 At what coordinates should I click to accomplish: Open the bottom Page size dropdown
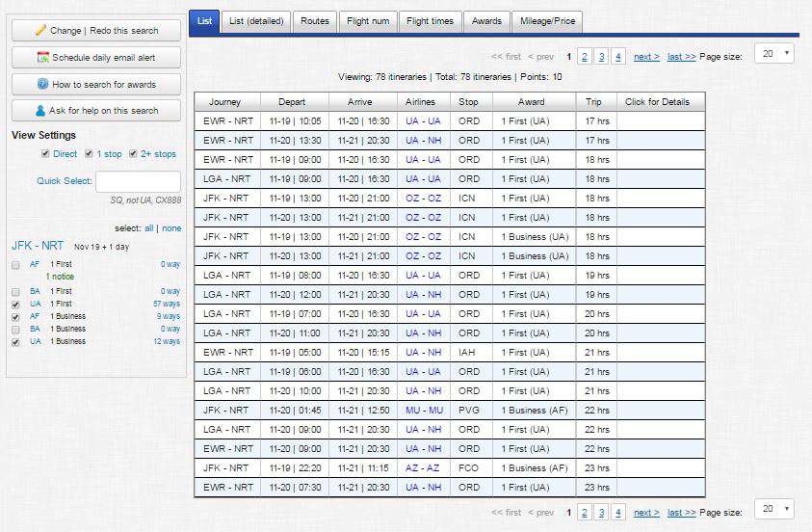coord(774,509)
